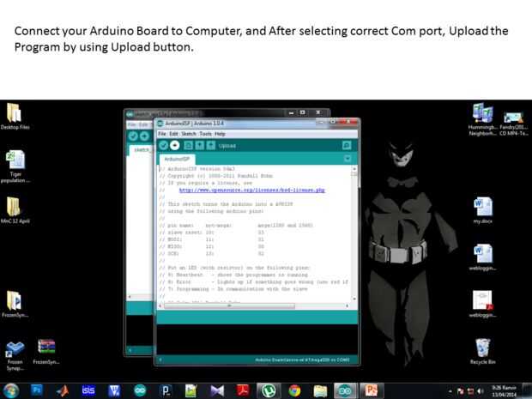
Task: Select the ArduinoISP sketch tab
Action: coord(177,159)
